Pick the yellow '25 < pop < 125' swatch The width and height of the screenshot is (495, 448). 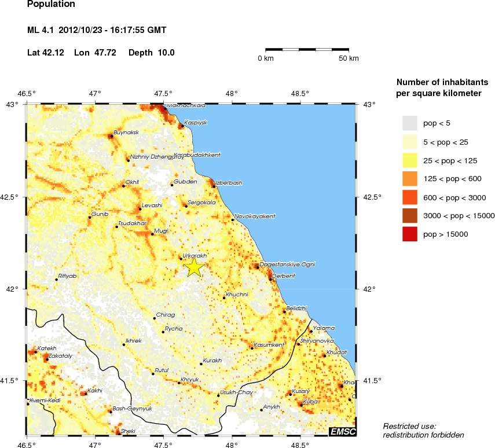tap(410, 160)
